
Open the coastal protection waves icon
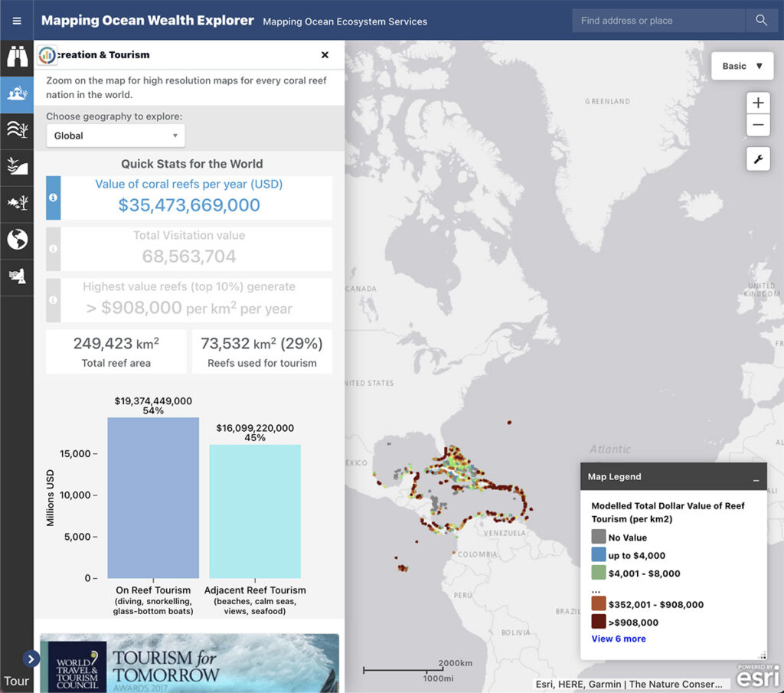tap(17, 130)
